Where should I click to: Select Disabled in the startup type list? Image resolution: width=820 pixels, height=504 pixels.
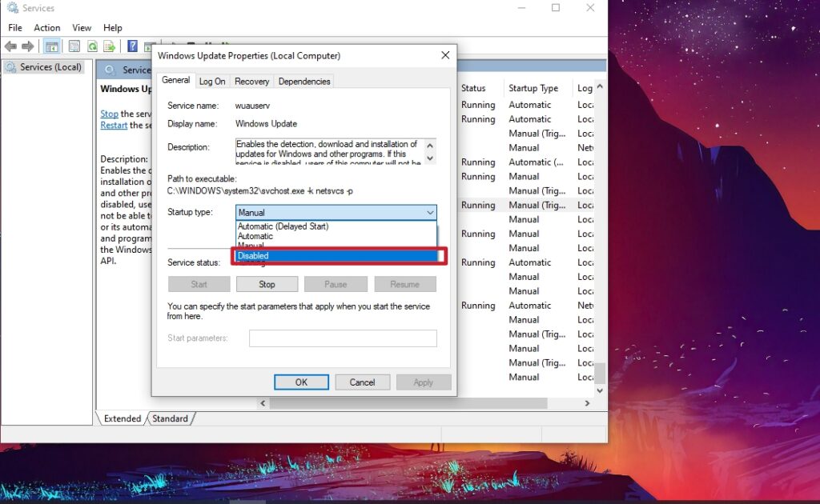[337, 255]
